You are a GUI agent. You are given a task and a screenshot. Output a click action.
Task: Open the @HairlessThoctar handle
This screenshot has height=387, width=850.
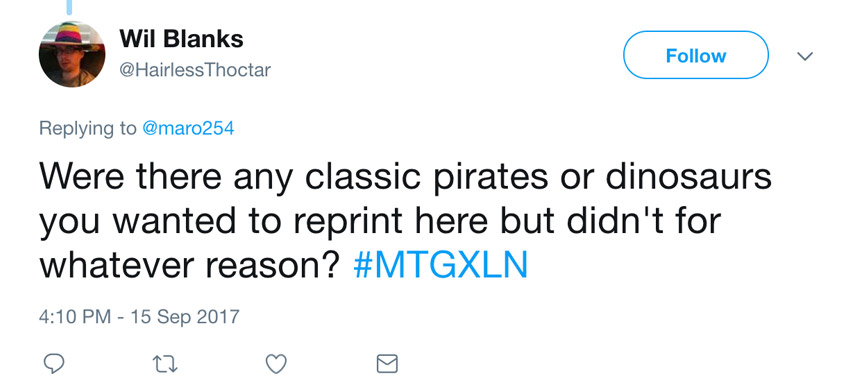tap(195, 70)
